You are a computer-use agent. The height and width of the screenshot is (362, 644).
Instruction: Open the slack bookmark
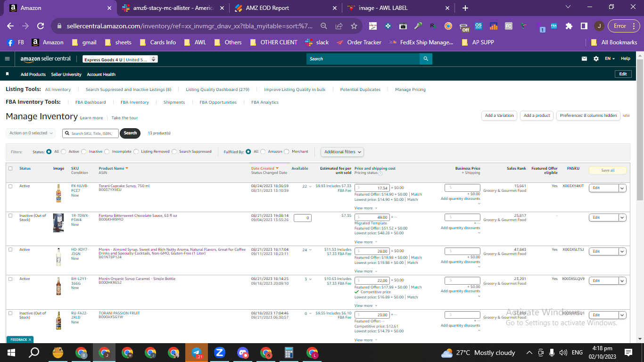click(317, 42)
